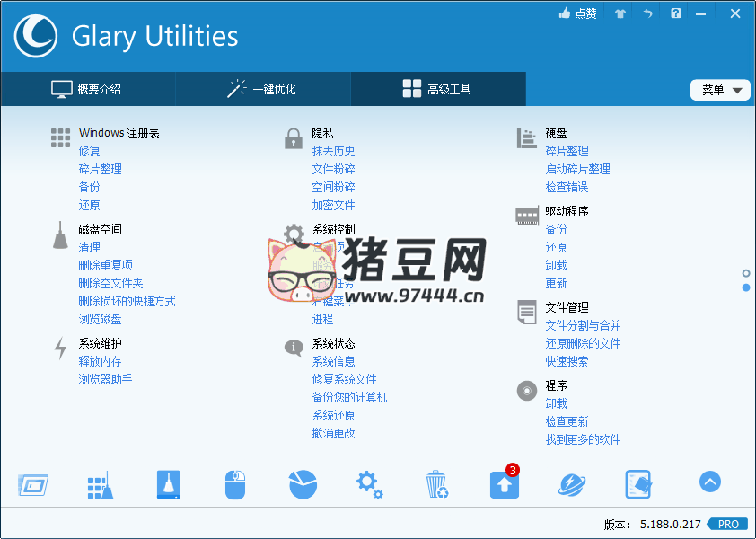Click the PRO version badge
Image resolution: width=756 pixels, height=539 pixels.
tap(728, 524)
